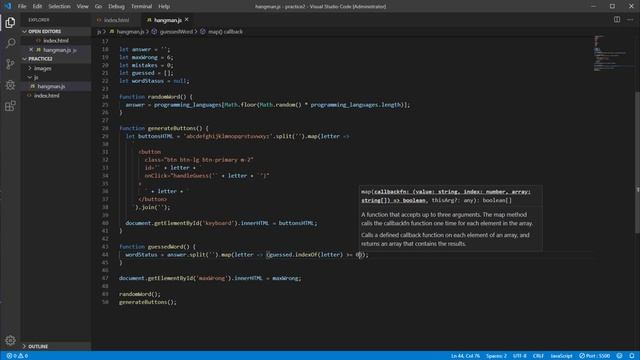Click CRLF end of line setting
The width and height of the screenshot is (640, 360).
point(538,356)
